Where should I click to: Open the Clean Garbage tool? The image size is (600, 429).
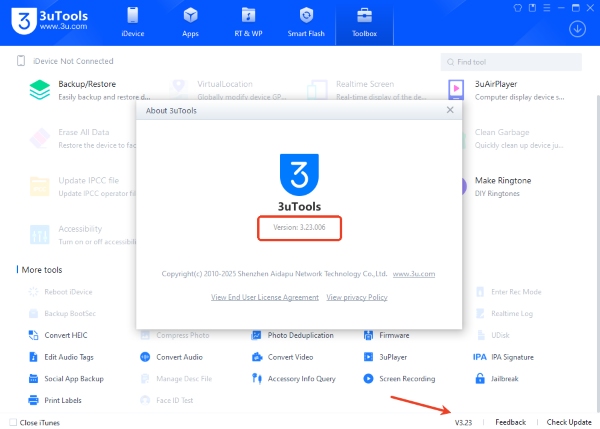click(518, 138)
